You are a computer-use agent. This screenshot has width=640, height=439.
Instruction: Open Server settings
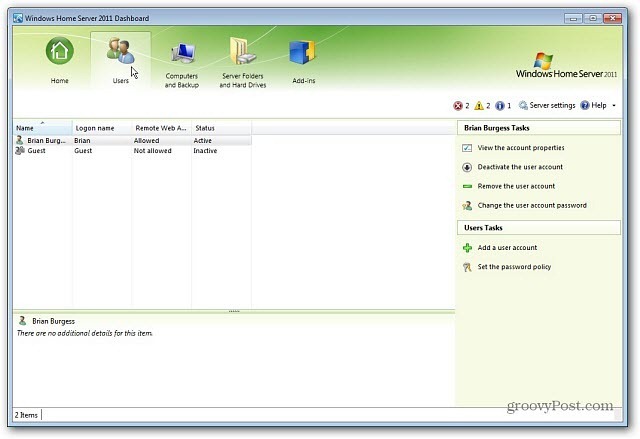click(546, 105)
